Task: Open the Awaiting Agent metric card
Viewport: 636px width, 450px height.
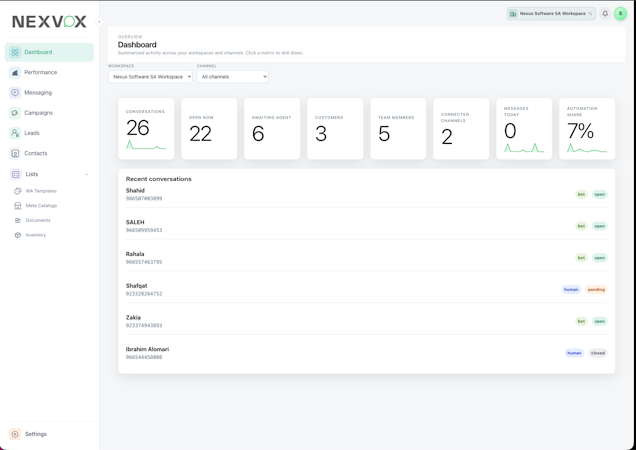Action: click(x=272, y=129)
